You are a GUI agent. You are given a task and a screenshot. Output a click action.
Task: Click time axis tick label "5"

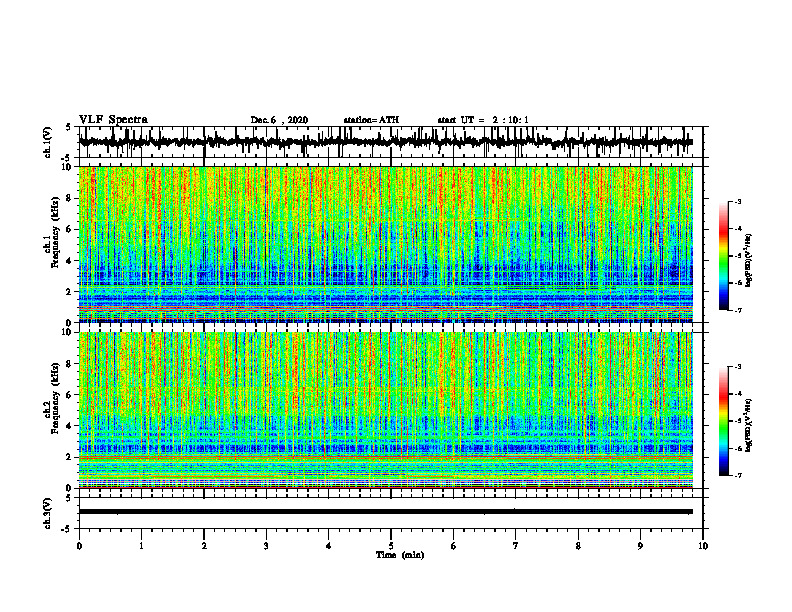(x=391, y=546)
